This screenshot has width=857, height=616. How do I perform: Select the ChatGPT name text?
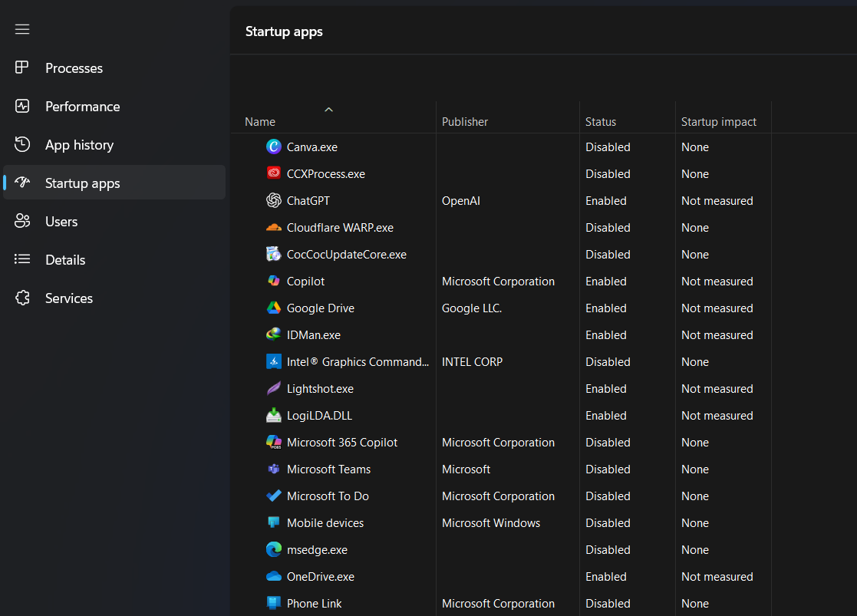coord(308,200)
